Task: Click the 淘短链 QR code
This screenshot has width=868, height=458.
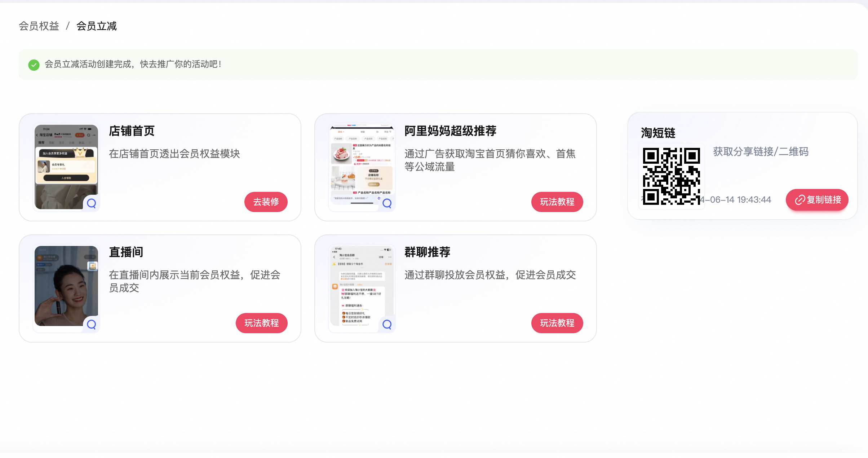Action: tap(671, 176)
